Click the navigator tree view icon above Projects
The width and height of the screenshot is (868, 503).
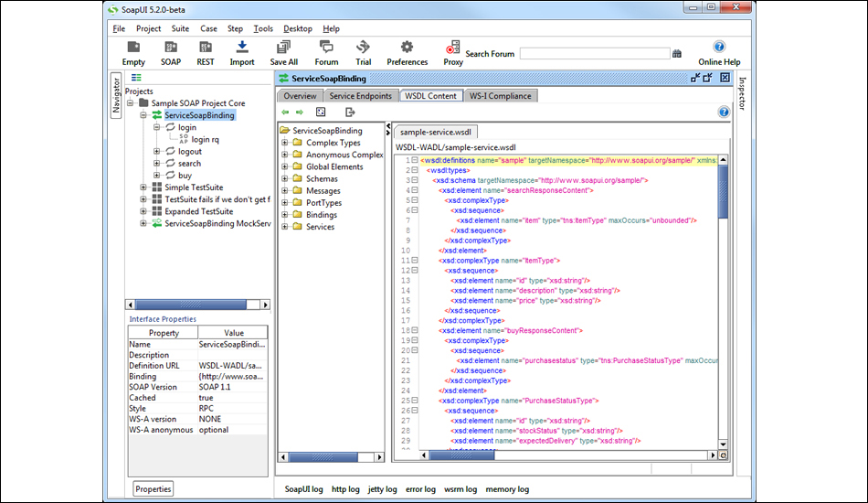point(136,78)
